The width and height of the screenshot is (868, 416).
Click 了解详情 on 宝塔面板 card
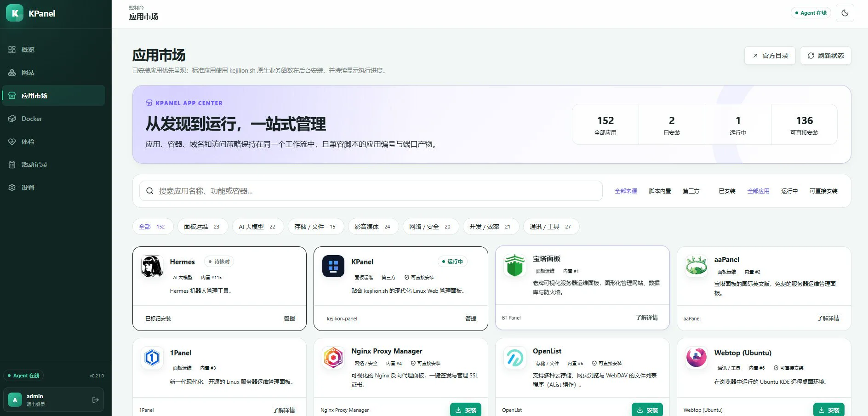(646, 318)
